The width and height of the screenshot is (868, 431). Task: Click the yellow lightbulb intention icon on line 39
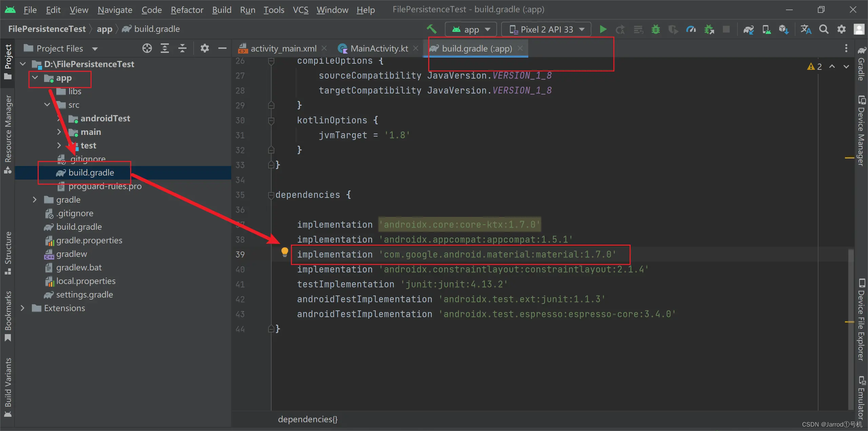pyautogui.click(x=284, y=252)
